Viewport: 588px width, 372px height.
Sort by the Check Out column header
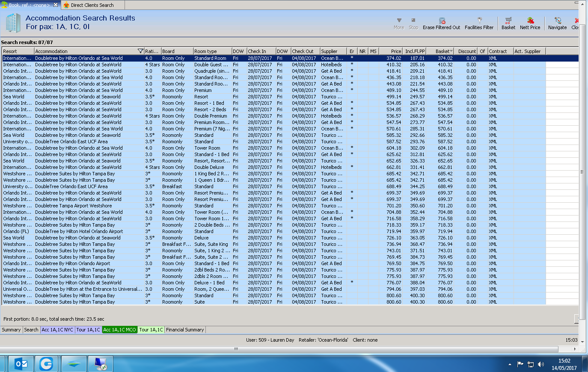coord(306,51)
